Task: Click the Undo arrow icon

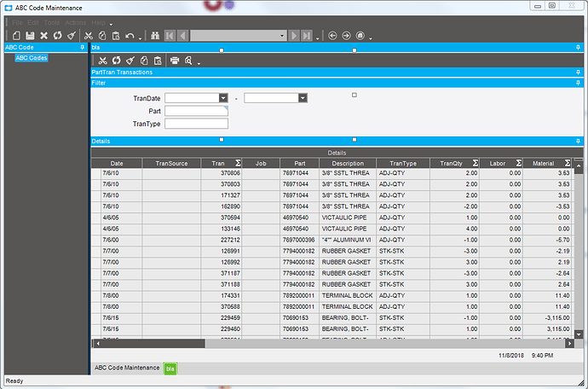Action: 130,36
